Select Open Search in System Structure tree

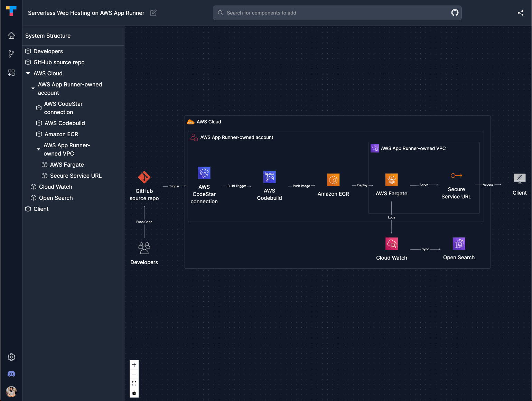tap(56, 198)
